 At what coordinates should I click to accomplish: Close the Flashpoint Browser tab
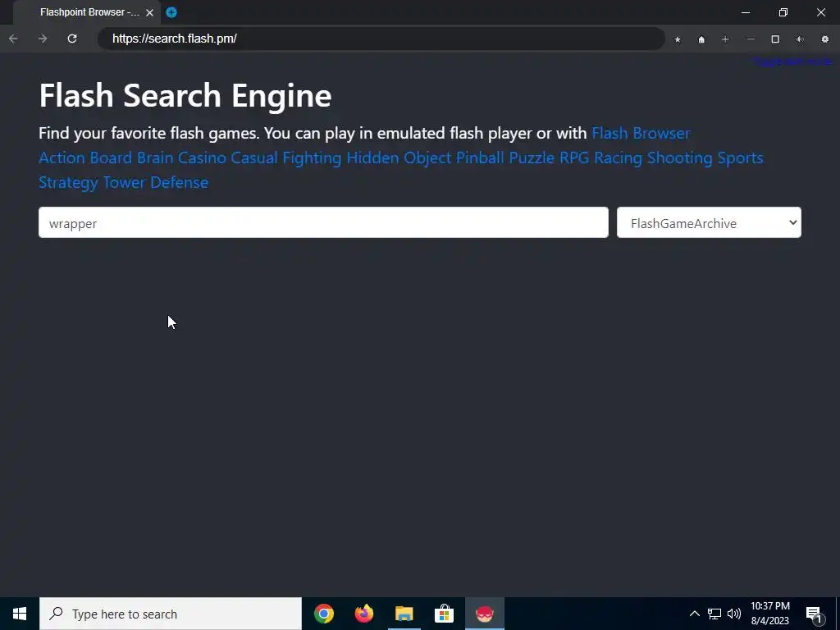point(150,12)
